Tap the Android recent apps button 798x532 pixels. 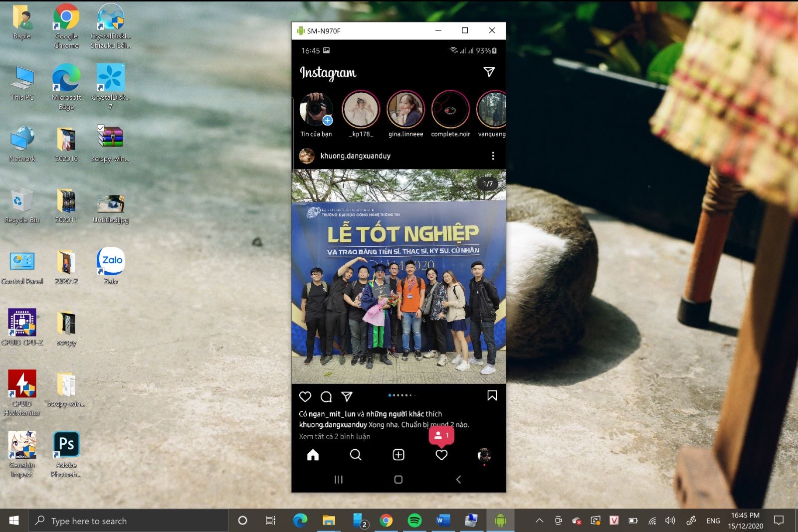[338, 479]
